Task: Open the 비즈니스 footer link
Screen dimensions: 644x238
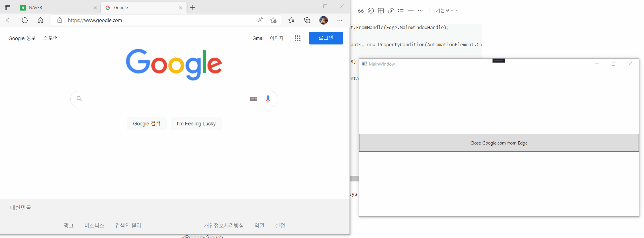Action: 94,225
